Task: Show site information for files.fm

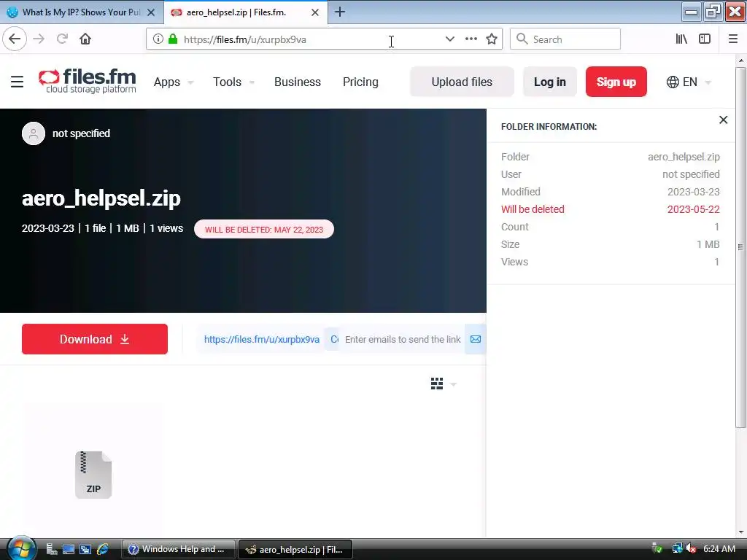Action: point(158,39)
